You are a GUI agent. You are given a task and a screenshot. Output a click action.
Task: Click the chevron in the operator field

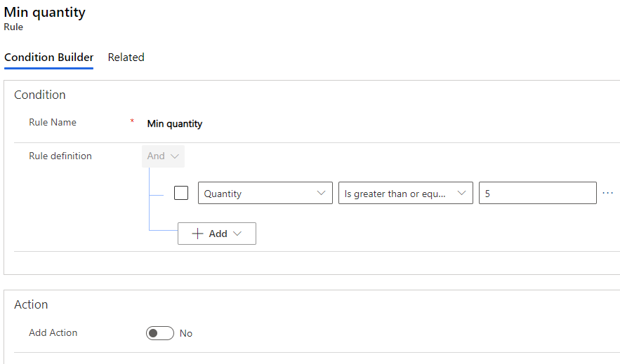point(462,194)
